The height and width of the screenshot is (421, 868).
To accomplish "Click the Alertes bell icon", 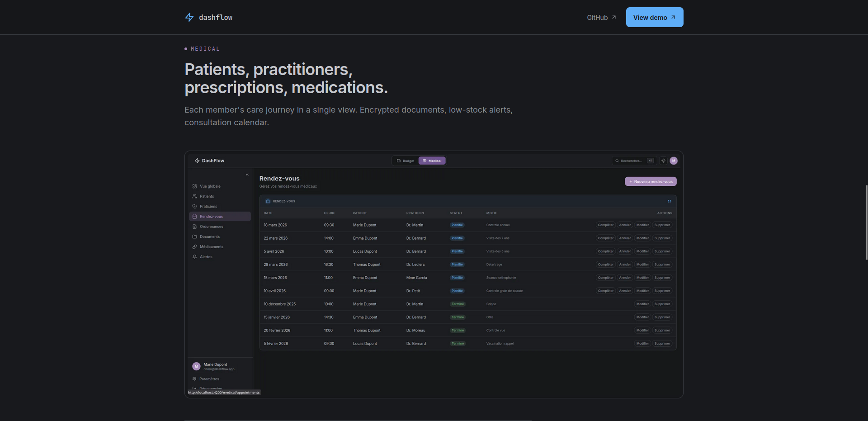I will click(194, 256).
